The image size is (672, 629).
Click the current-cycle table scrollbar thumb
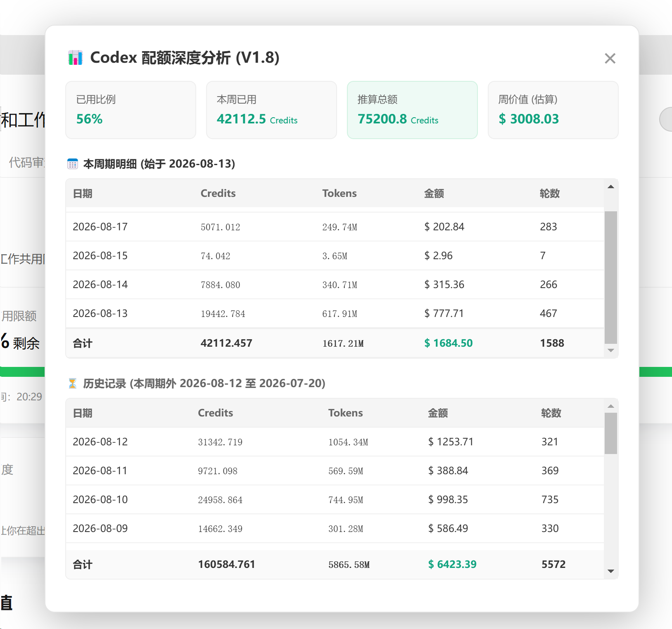611,277
